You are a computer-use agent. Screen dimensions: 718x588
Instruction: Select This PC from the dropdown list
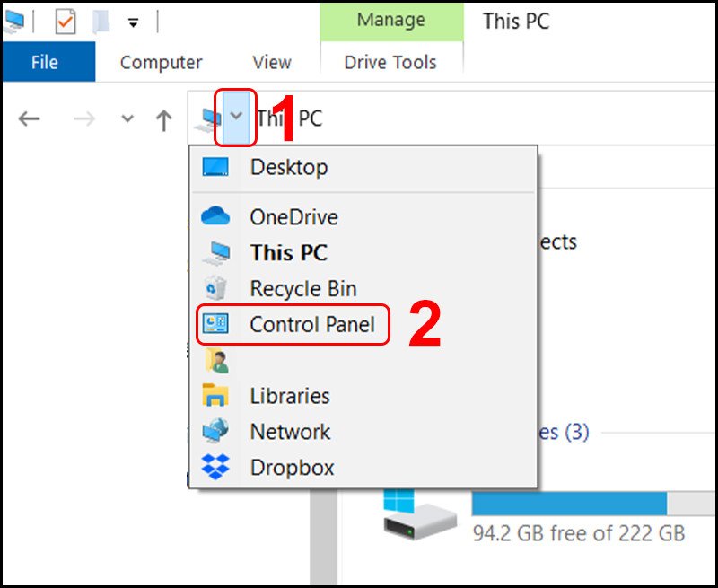(289, 252)
